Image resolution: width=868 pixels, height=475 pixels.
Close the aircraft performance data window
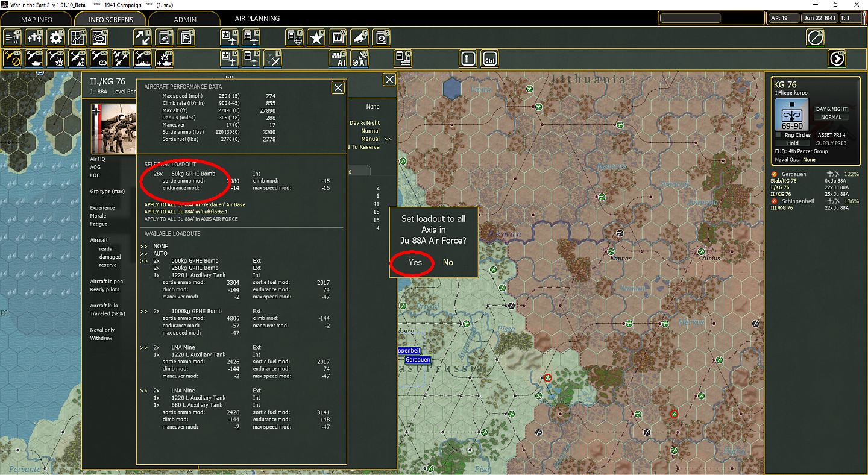[x=338, y=88]
